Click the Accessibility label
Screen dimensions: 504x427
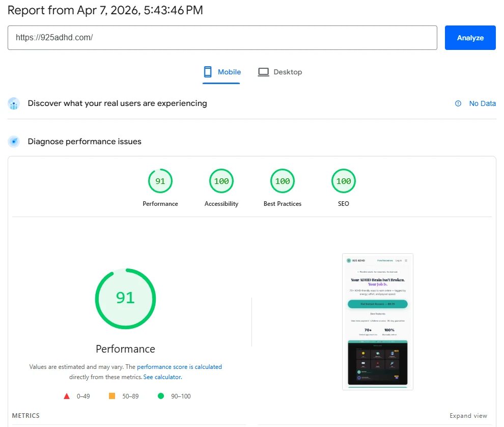click(221, 204)
